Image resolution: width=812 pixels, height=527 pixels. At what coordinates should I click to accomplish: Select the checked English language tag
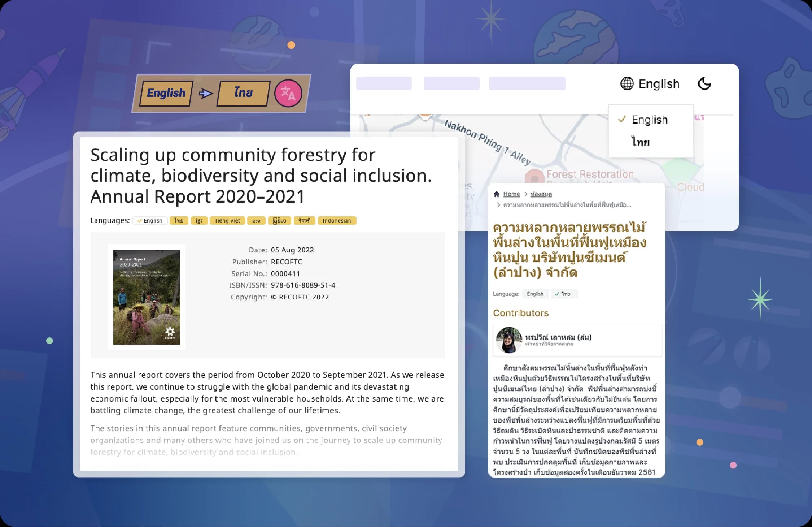pos(150,221)
